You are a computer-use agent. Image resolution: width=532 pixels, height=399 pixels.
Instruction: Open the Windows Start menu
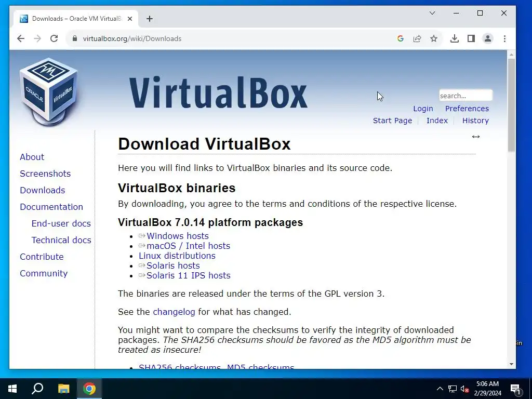12,389
